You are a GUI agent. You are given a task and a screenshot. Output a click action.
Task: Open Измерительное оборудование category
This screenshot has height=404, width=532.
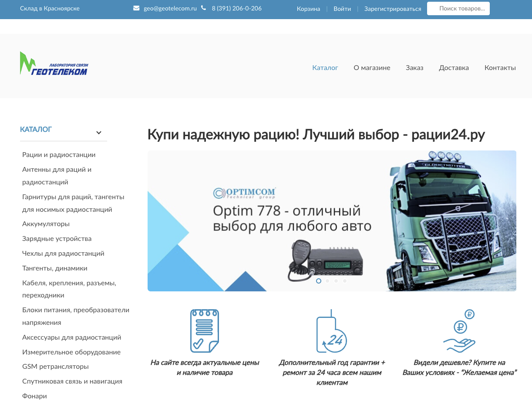pyautogui.click(x=71, y=352)
